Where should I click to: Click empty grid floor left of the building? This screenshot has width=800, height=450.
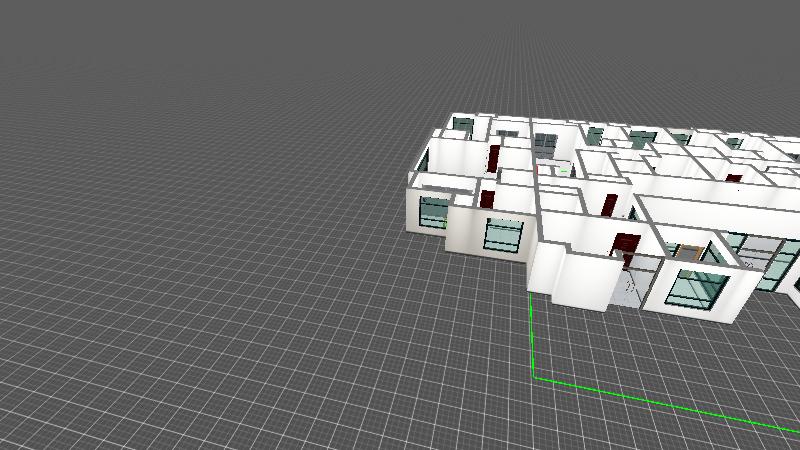tap(200, 250)
